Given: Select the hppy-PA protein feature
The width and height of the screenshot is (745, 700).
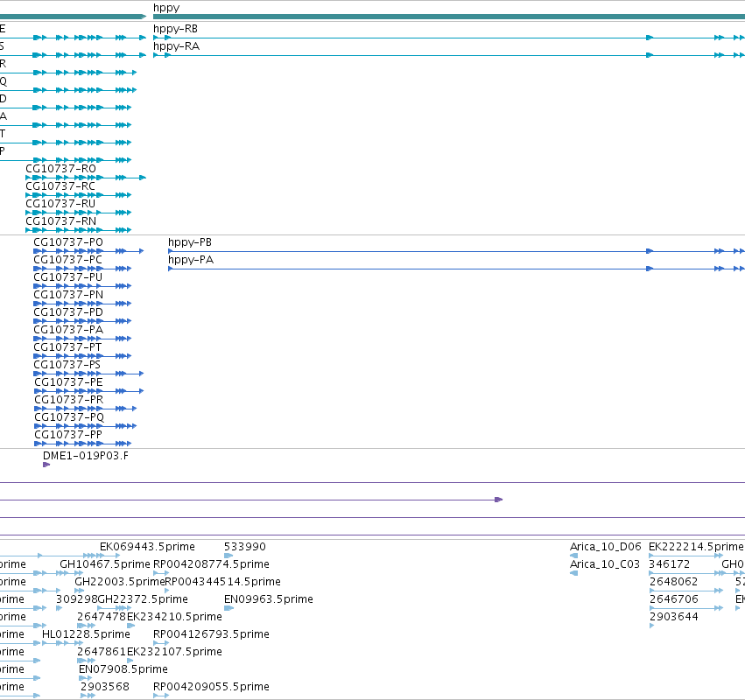Looking at the screenshot, I should coord(191,260).
